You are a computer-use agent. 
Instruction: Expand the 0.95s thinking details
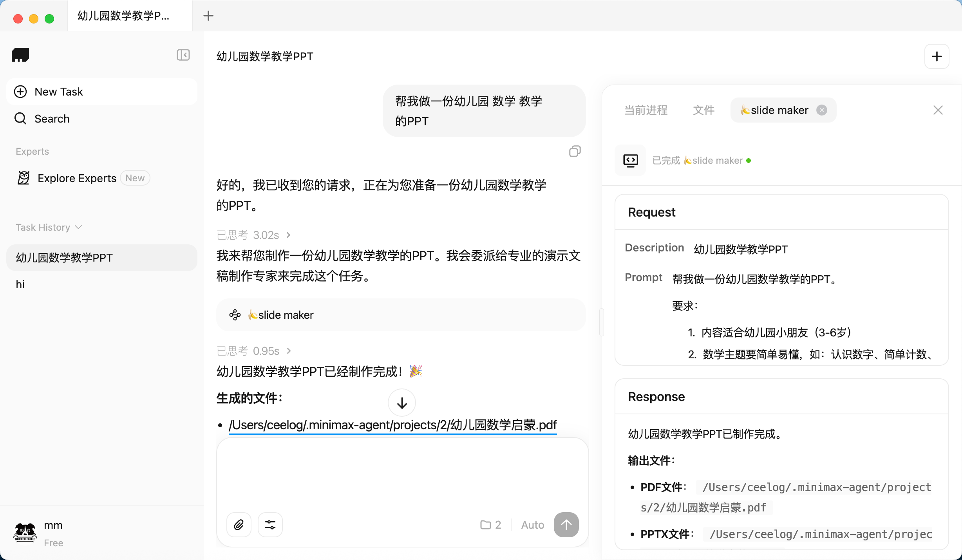(x=254, y=351)
